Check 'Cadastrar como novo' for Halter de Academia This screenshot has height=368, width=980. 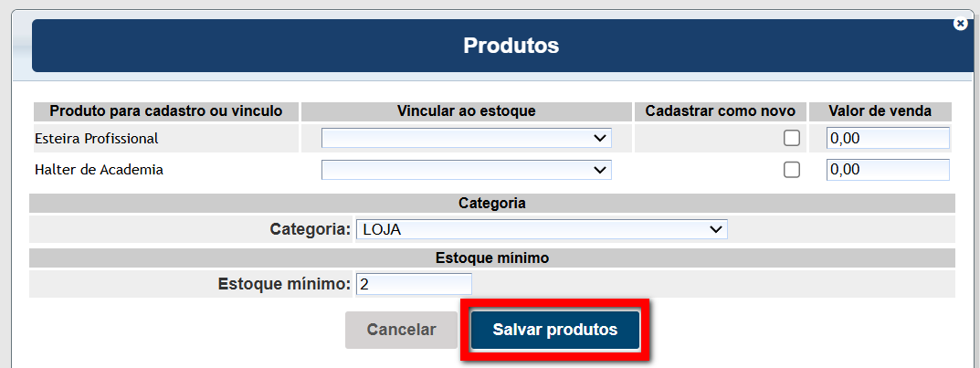tap(792, 170)
